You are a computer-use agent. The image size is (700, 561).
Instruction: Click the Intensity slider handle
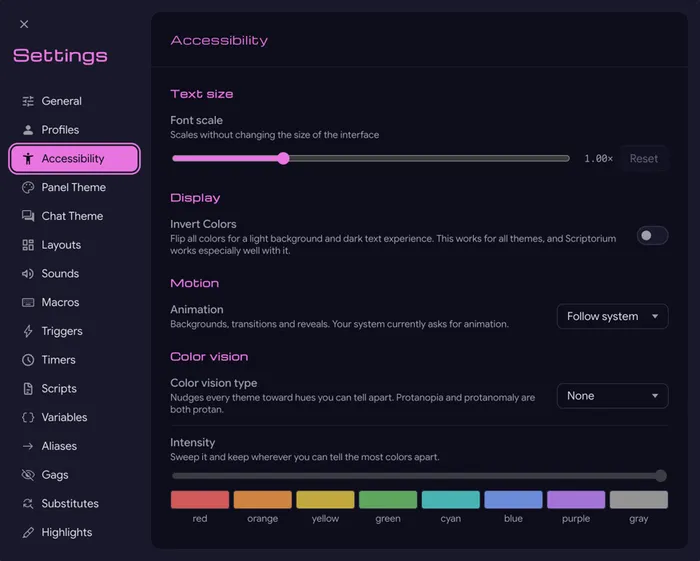tap(661, 476)
